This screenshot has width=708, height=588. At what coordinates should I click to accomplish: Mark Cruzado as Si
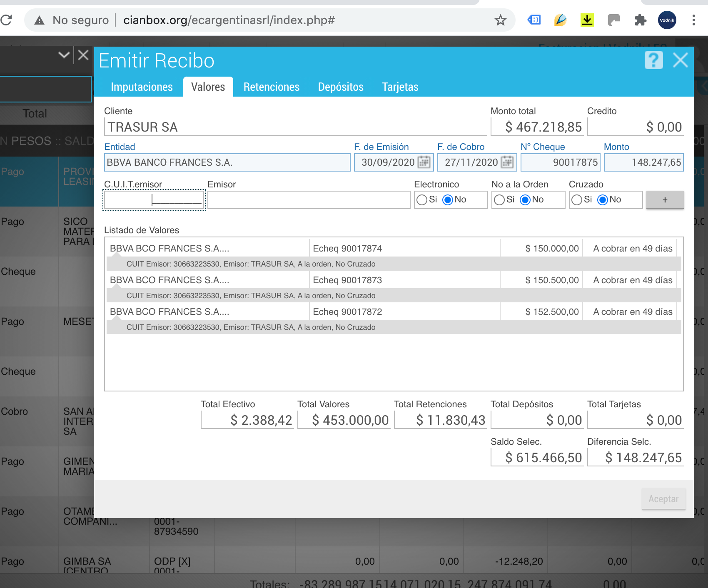[x=577, y=200]
